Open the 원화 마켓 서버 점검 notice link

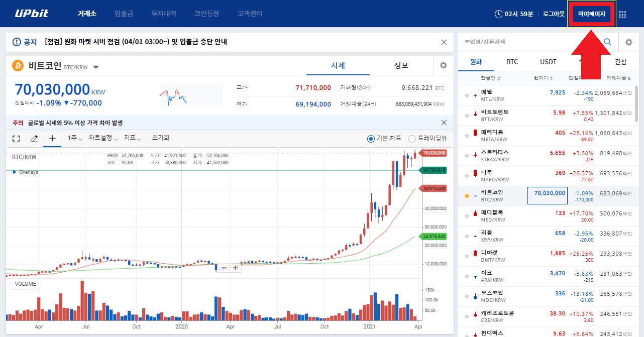136,42
